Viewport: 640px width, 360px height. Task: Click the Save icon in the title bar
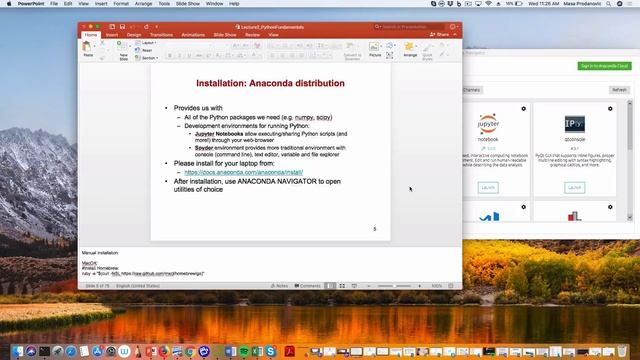coord(122,27)
